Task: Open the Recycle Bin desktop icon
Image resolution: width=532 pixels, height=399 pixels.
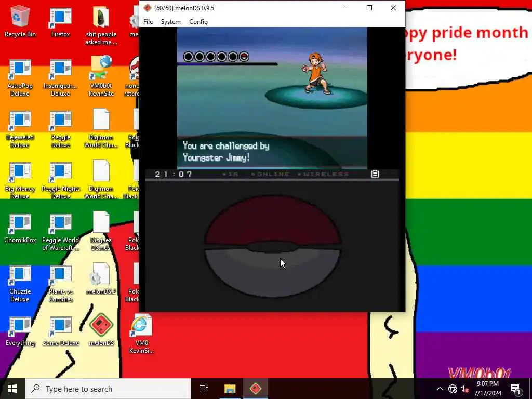Action: click(x=20, y=21)
